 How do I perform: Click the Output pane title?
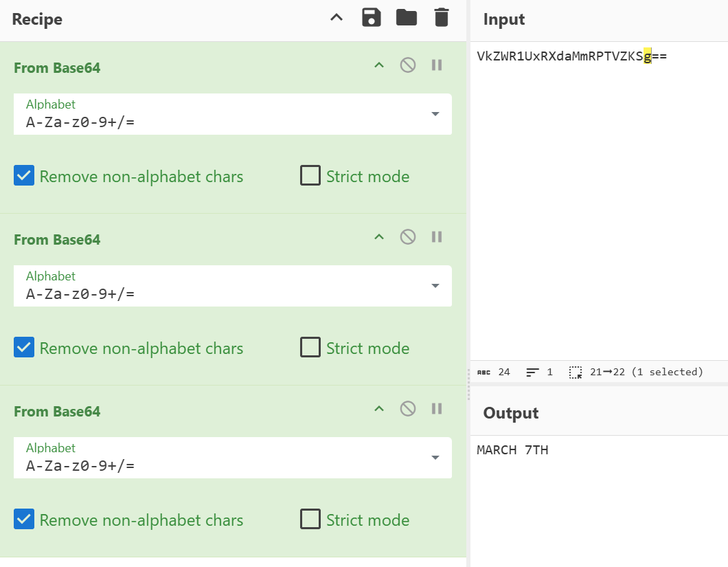pyautogui.click(x=511, y=413)
